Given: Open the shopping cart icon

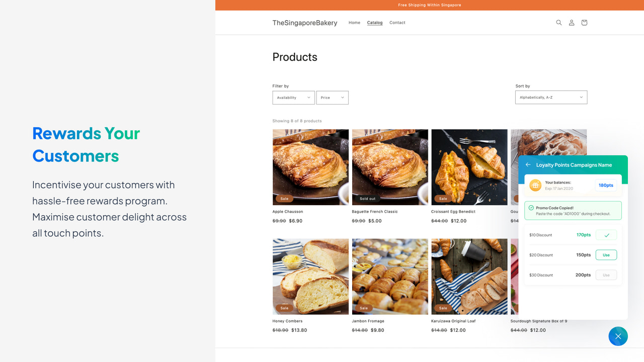Looking at the screenshot, I should [584, 23].
